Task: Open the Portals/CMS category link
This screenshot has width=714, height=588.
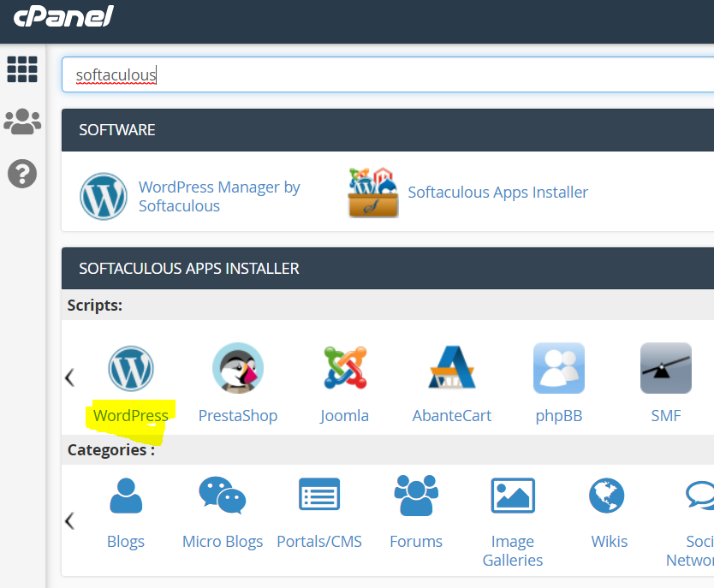Action: pyautogui.click(x=319, y=542)
